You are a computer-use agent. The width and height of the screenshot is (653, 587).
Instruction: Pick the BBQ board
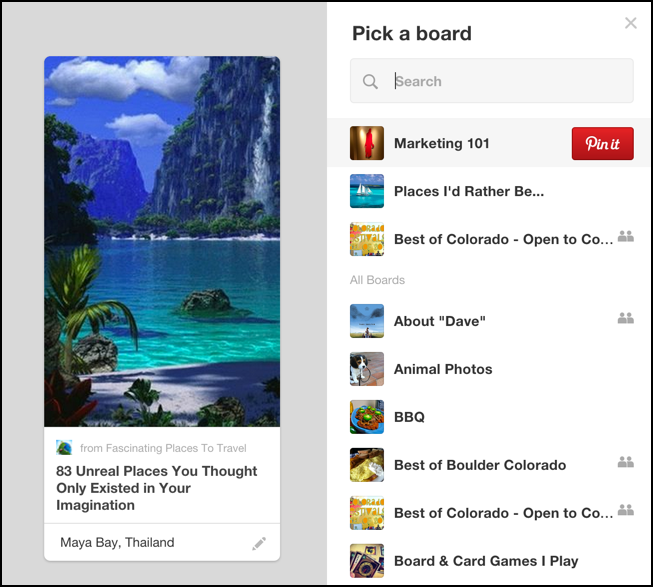pyautogui.click(x=488, y=417)
